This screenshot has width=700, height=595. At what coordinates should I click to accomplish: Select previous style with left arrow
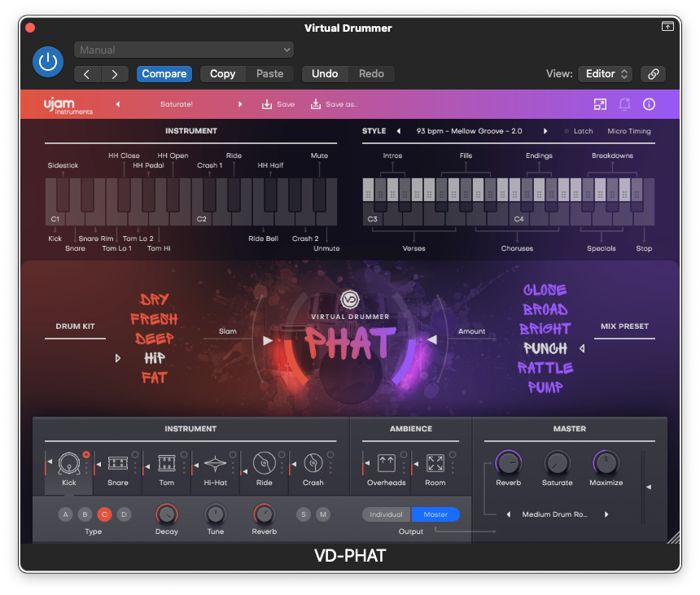point(399,131)
